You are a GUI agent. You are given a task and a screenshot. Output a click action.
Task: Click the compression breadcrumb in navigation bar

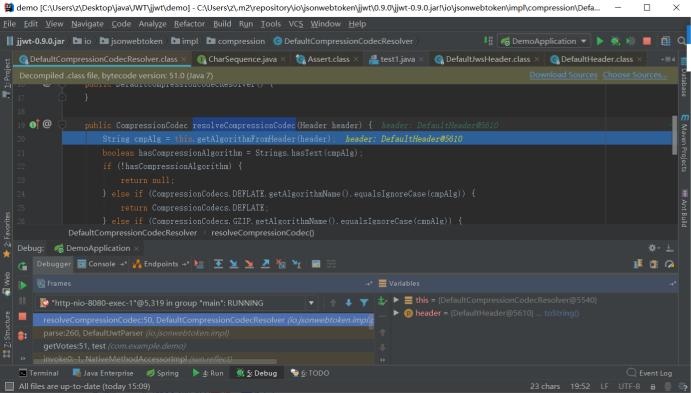tap(236, 41)
